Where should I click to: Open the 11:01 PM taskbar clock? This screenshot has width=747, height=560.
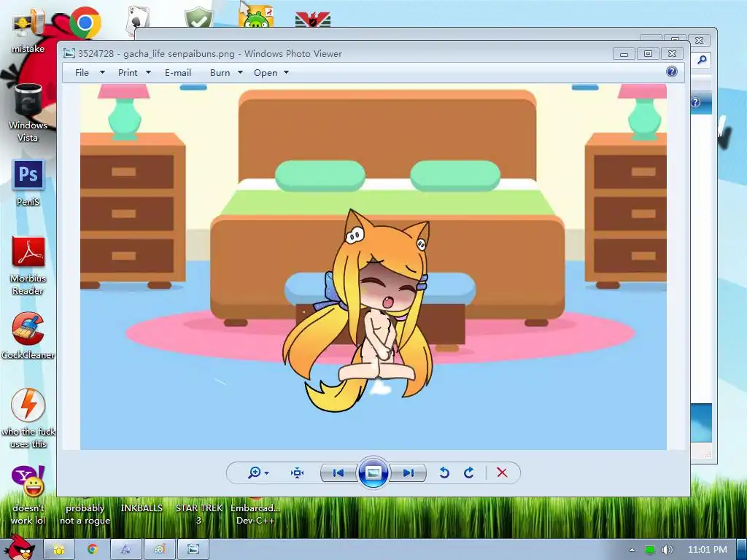click(708, 550)
